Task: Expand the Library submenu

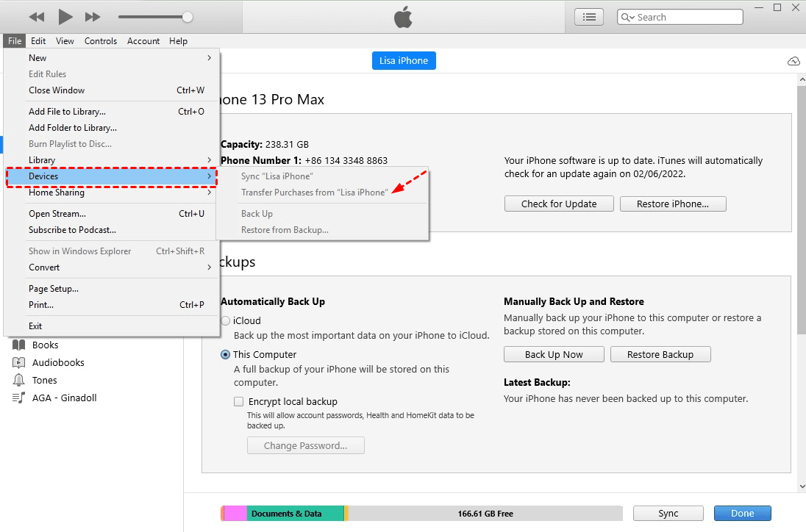Action: (112, 160)
